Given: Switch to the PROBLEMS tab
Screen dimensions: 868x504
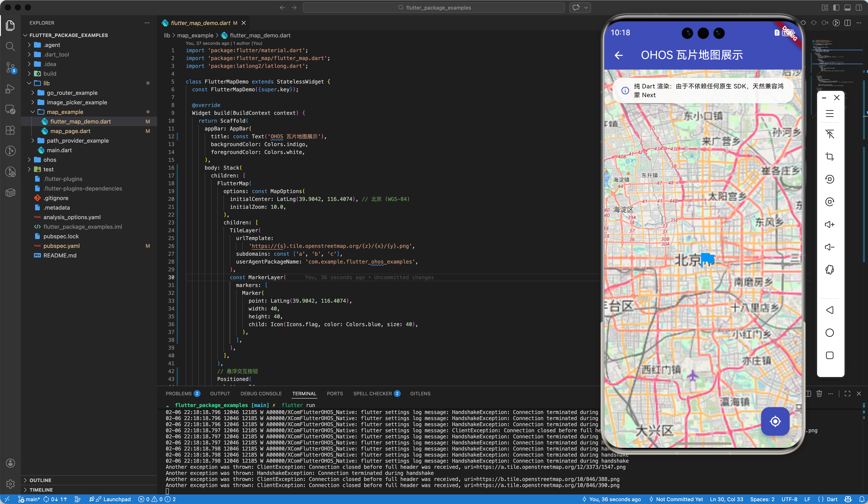Looking at the screenshot, I should coord(178,394).
